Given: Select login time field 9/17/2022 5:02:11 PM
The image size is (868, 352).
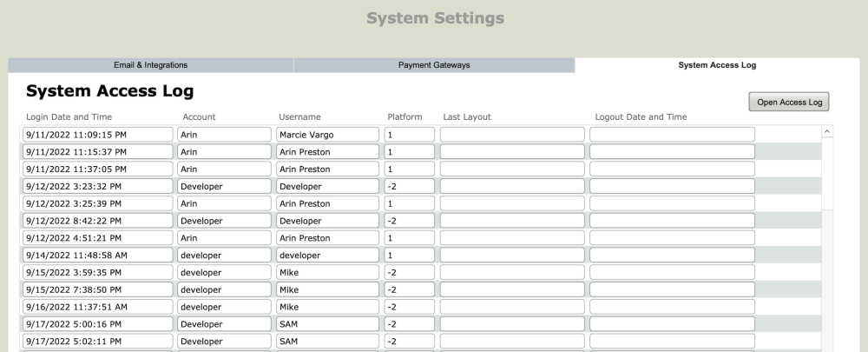Looking at the screenshot, I should [97, 342].
